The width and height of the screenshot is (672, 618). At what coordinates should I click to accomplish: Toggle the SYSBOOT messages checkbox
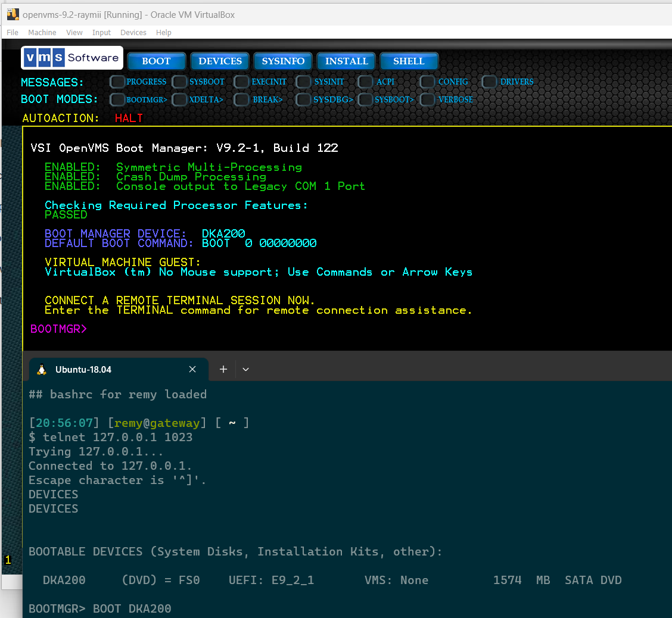pyautogui.click(x=179, y=82)
